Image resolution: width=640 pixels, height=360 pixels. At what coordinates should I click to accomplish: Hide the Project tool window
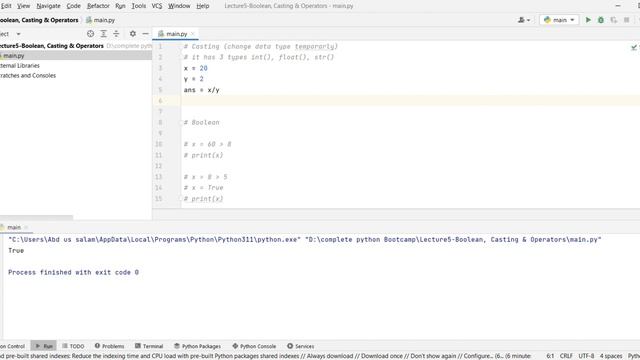[145, 34]
